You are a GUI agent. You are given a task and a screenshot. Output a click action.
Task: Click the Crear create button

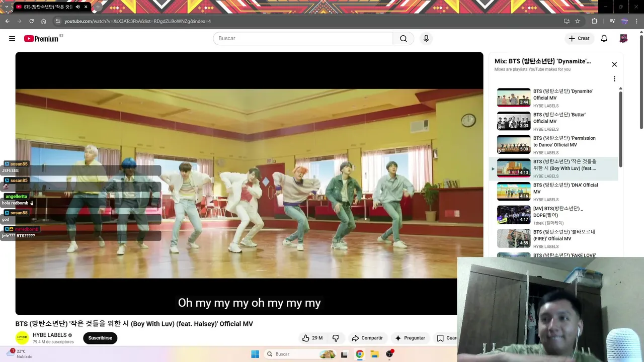(x=579, y=39)
